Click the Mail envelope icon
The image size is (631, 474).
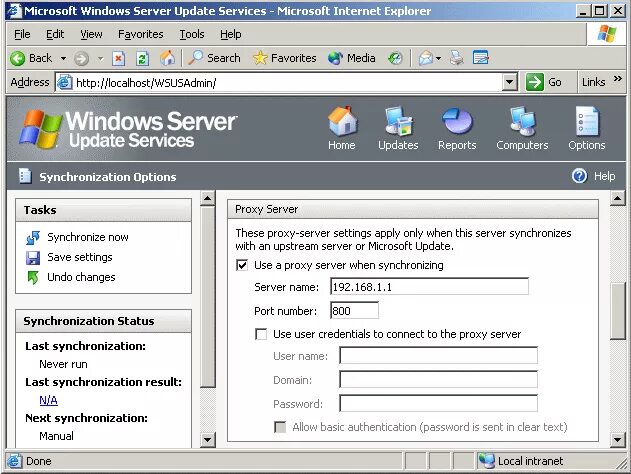coord(426,59)
